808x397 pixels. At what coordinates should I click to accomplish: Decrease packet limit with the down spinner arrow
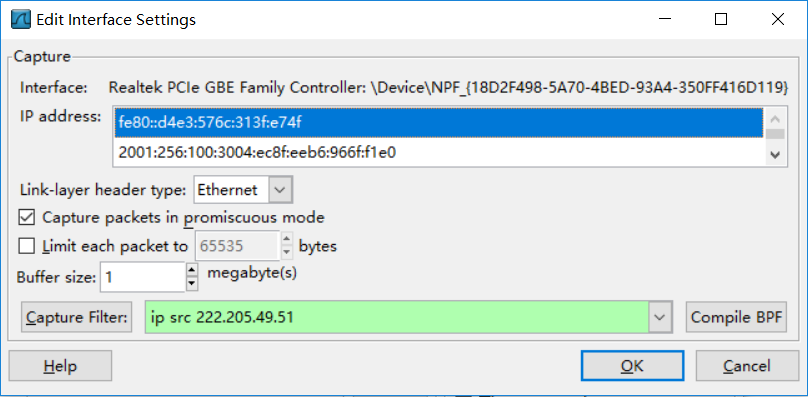pyautogui.click(x=287, y=253)
